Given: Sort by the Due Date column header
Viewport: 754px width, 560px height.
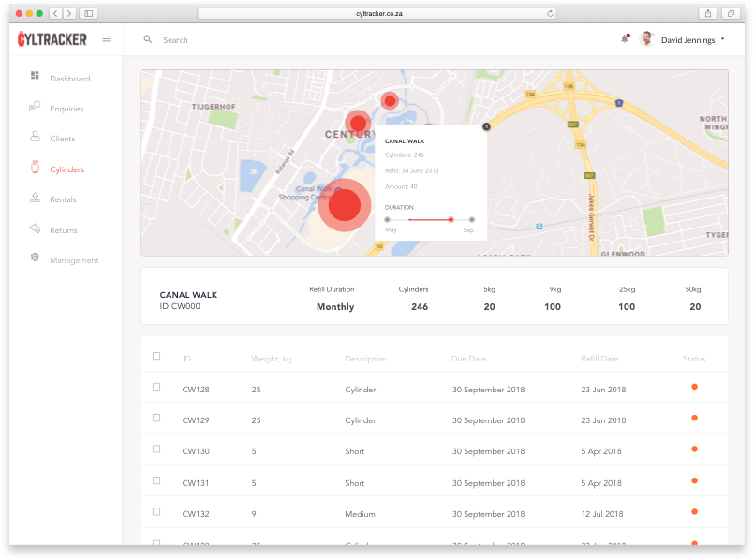Looking at the screenshot, I should pyautogui.click(x=468, y=359).
